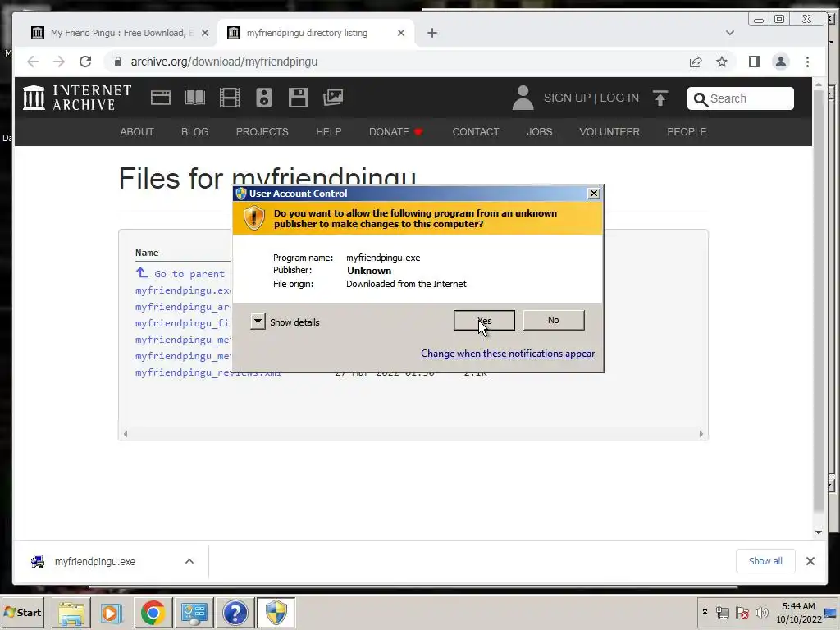840x630 pixels.
Task: Open the Images icon in Archive header
Action: [333, 98]
